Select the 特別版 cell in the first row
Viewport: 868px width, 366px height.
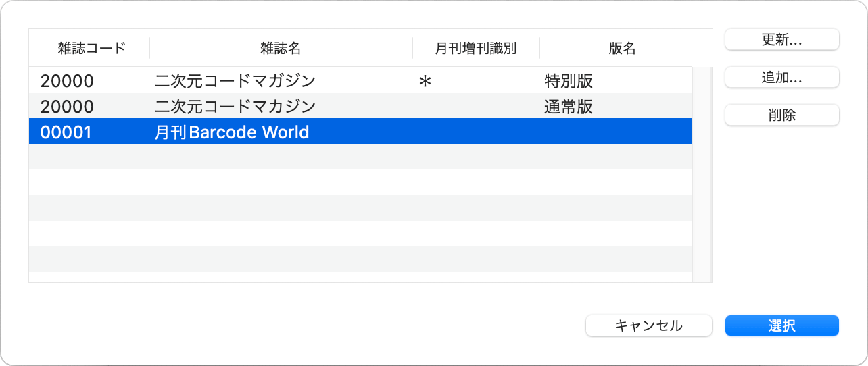pyautogui.click(x=569, y=81)
